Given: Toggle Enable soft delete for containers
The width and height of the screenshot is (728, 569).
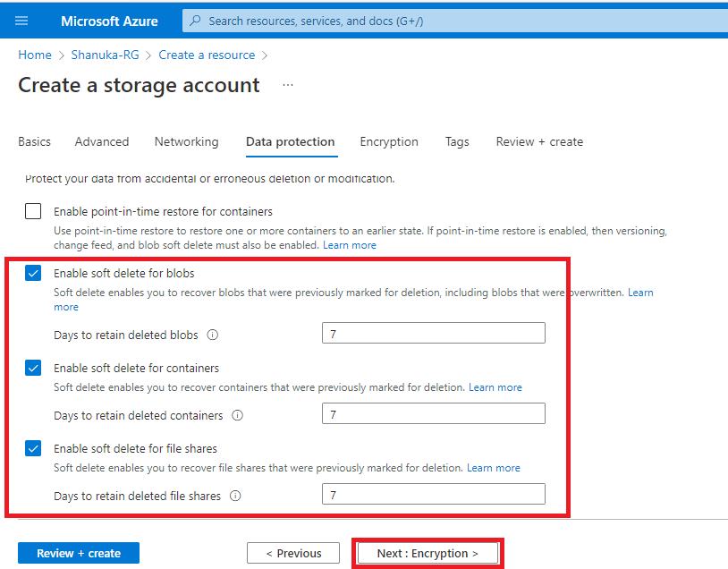Looking at the screenshot, I should [33, 368].
